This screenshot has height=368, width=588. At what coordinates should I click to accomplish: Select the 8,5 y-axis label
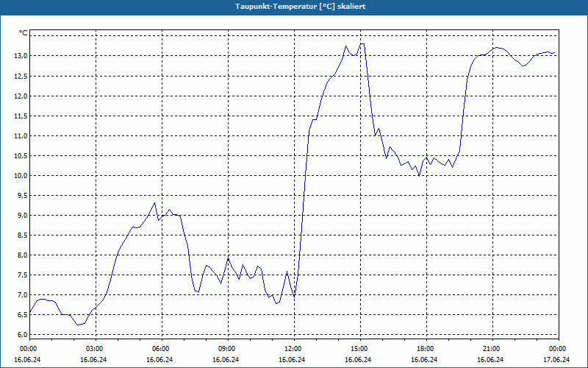click(x=22, y=236)
